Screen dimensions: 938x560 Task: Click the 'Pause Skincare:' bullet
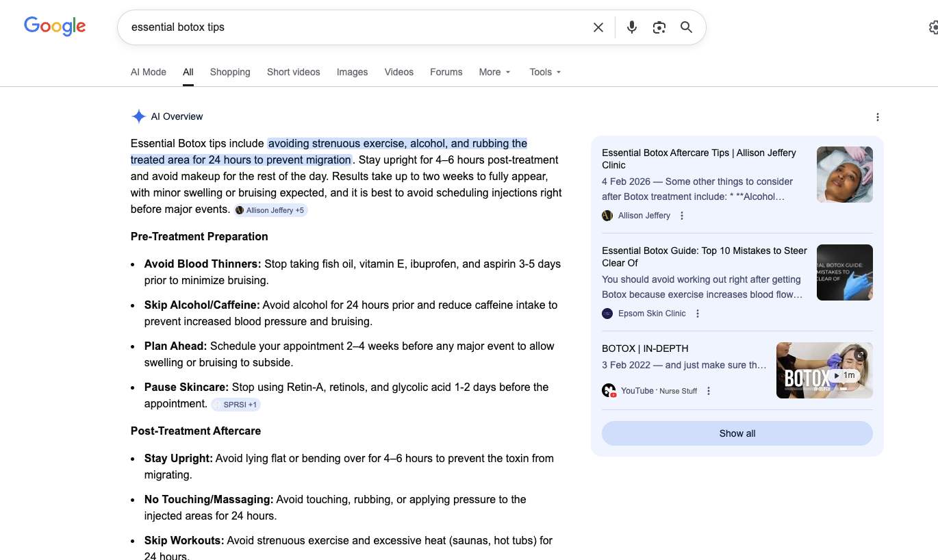pyautogui.click(x=186, y=387)
